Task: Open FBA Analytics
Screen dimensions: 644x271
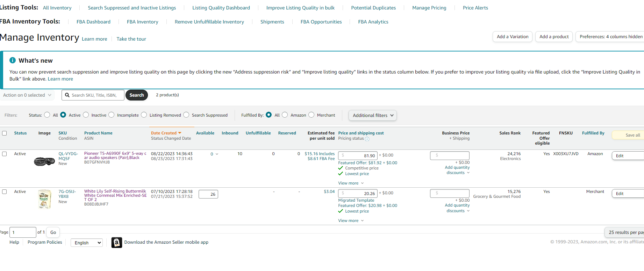Action: 373,22
